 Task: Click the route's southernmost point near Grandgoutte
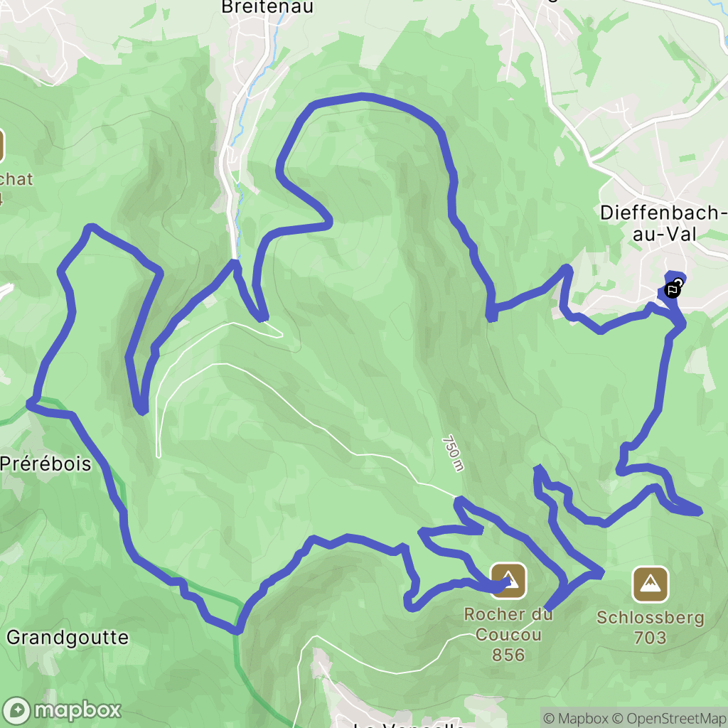(236, 631)
